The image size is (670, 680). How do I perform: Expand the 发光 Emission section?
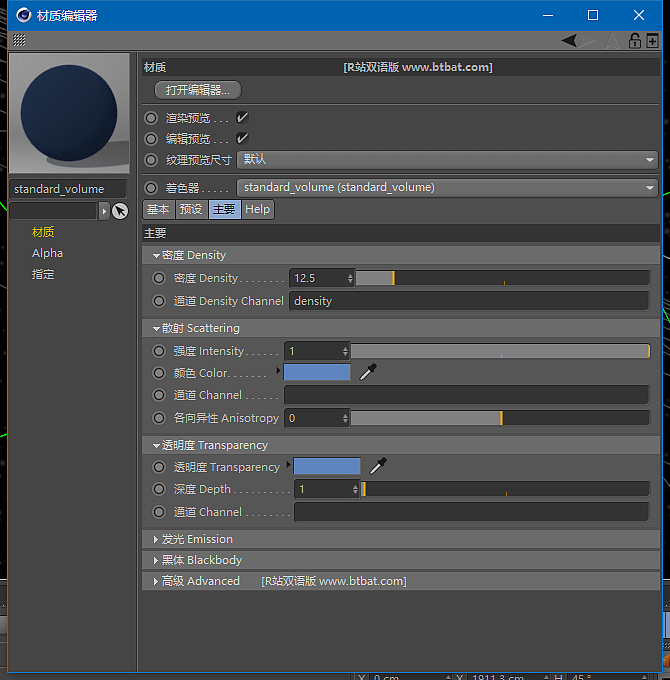click(x=156, y=539)
